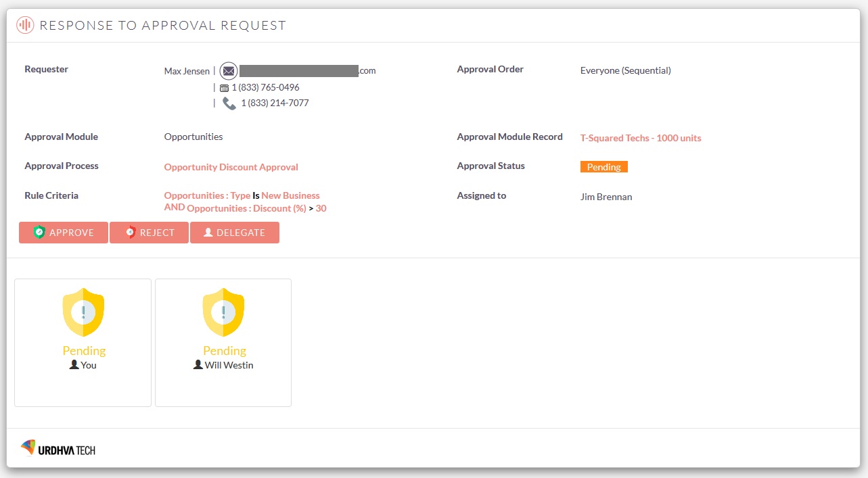
Task: Click the Opportunities : Type rule criteria link
Action: coord(207,195)
